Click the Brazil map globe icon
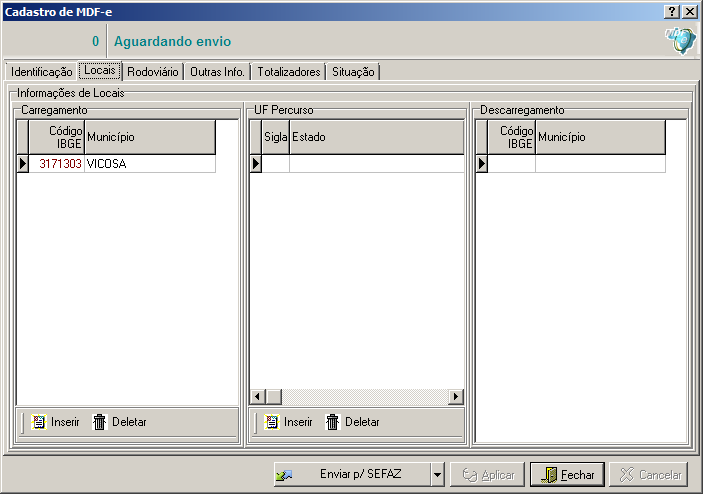This screenshot has height=494, width=703. [x=680, y=41]
